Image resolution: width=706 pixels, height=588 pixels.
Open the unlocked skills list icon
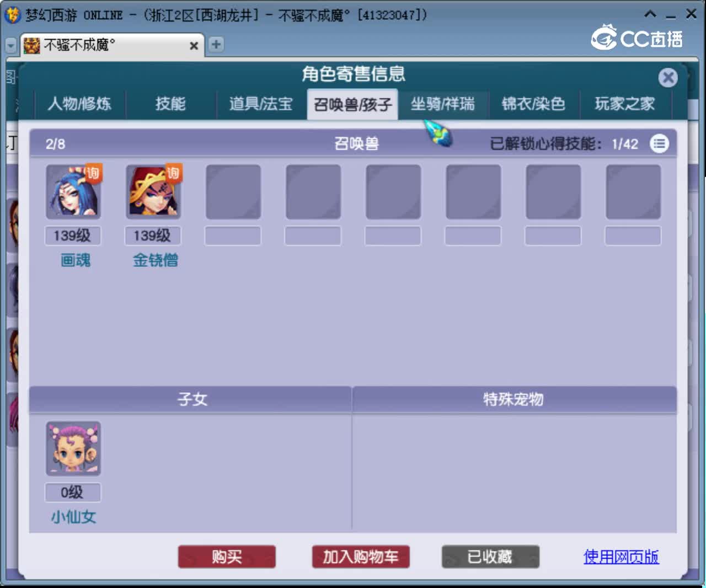tap(659, 143)
